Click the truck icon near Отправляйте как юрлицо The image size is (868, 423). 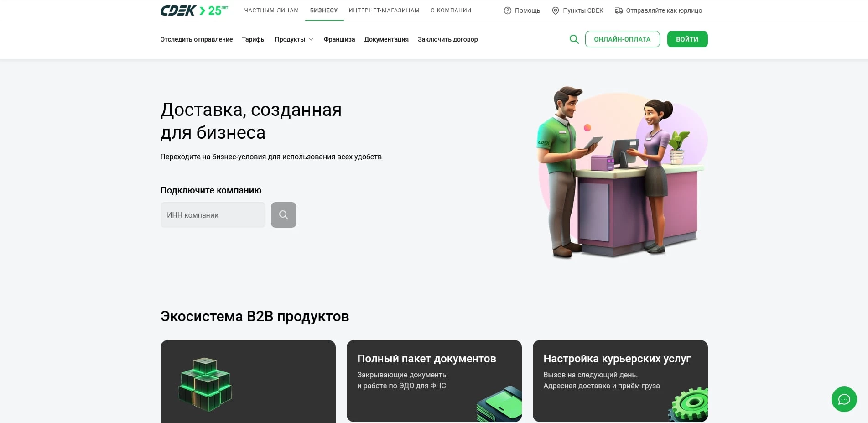pyautogui.click(x=618, y=10)
